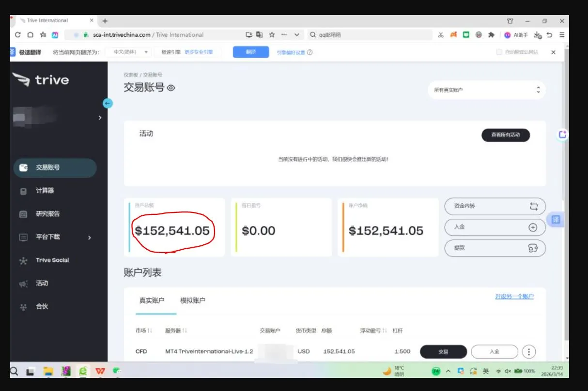Expand the user profile chevron in the sidebar
Screen dimensions: 588x391
click(100, 118)
